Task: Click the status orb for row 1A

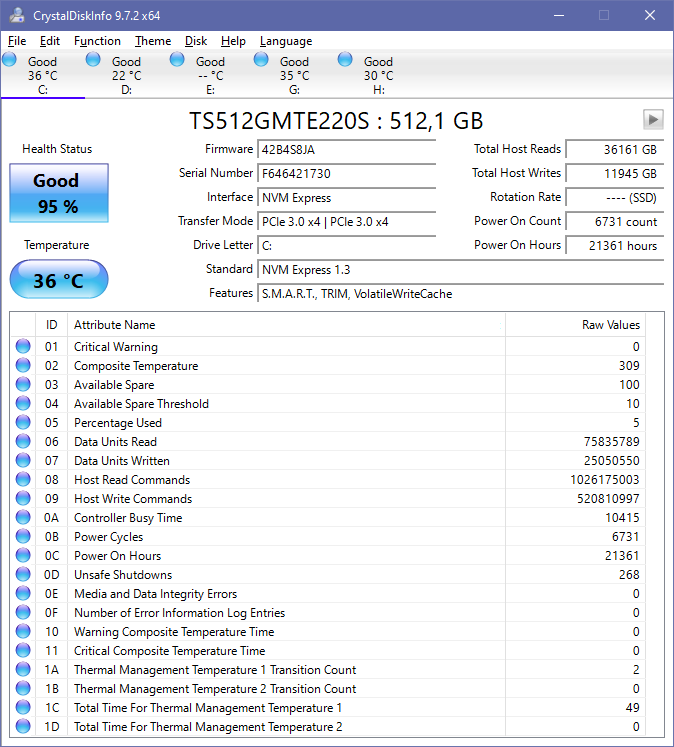Action: coord(23,669)
